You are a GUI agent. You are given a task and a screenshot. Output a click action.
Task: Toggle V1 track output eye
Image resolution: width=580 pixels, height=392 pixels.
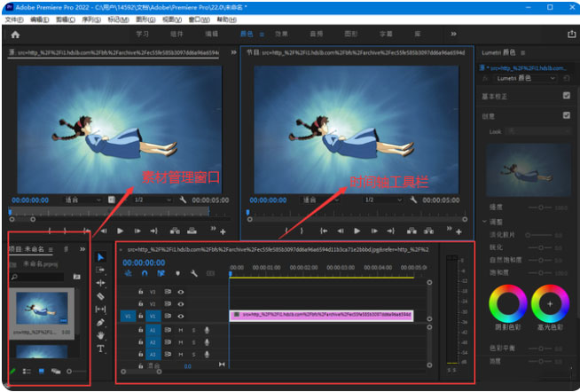pyautogui.click(x=181, y=317)
